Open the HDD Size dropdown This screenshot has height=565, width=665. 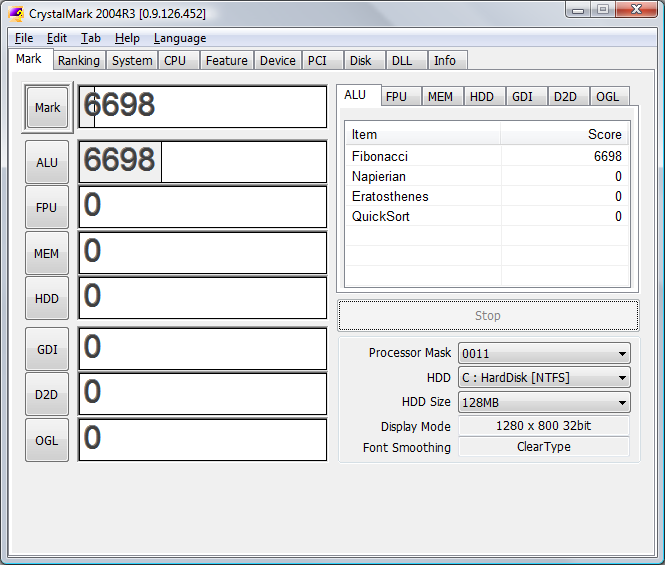(x=544, y=402)
